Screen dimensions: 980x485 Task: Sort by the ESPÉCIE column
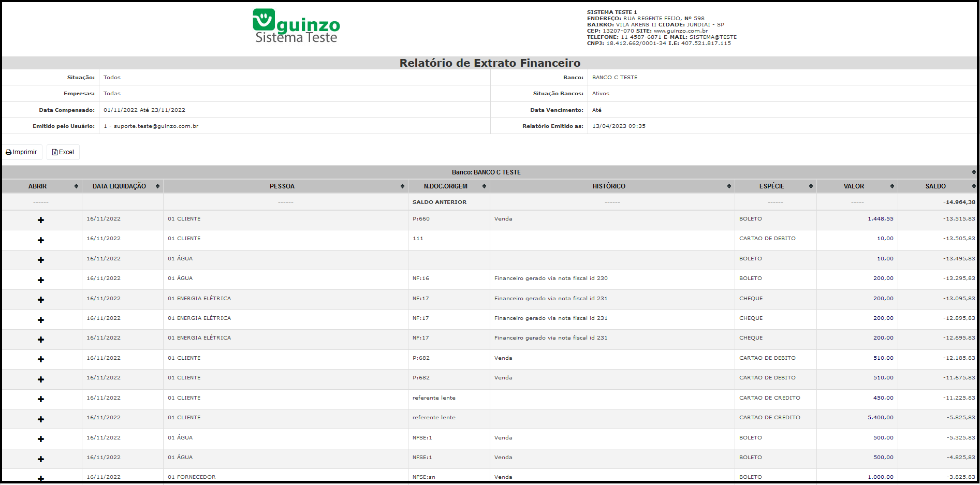coord(776,186)
